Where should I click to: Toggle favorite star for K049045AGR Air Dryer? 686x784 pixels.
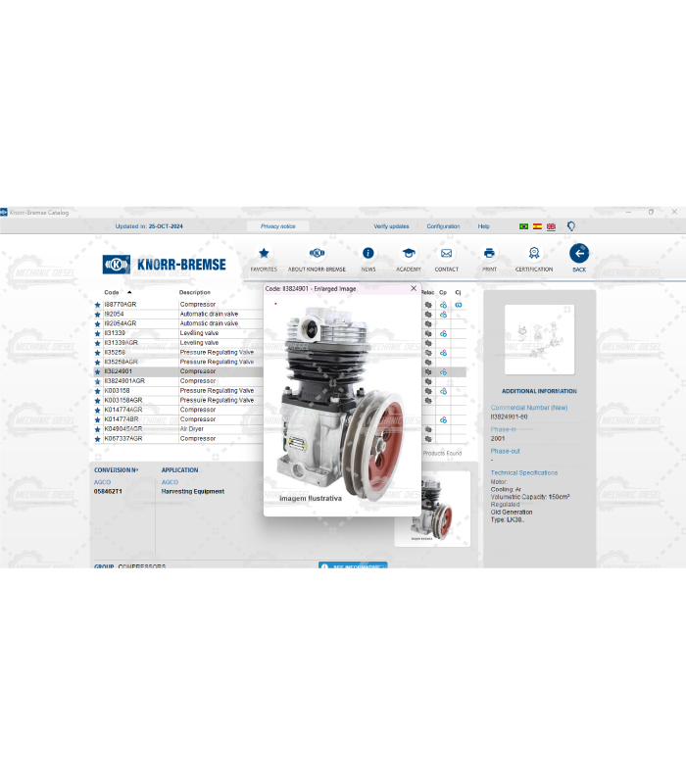click(97, 429)
